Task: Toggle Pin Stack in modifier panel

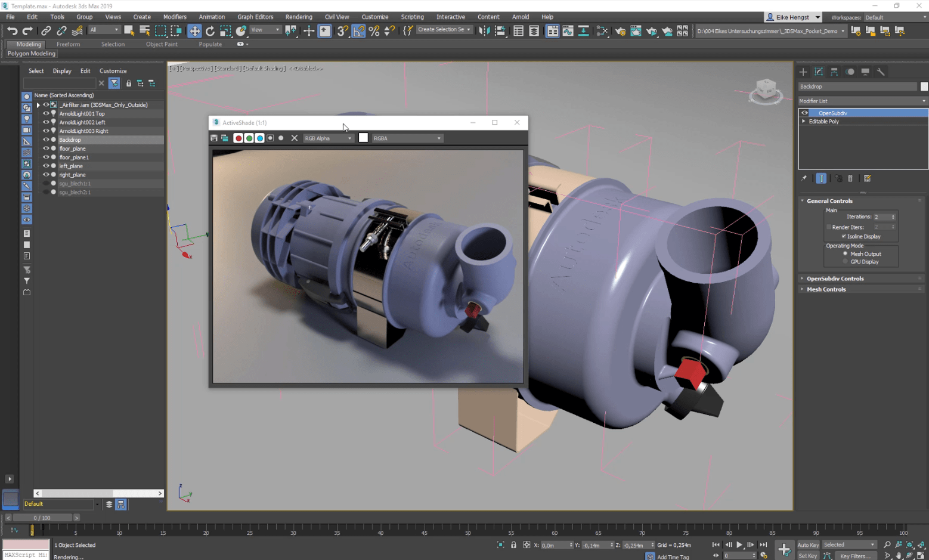Action: (x=803, y=178)
